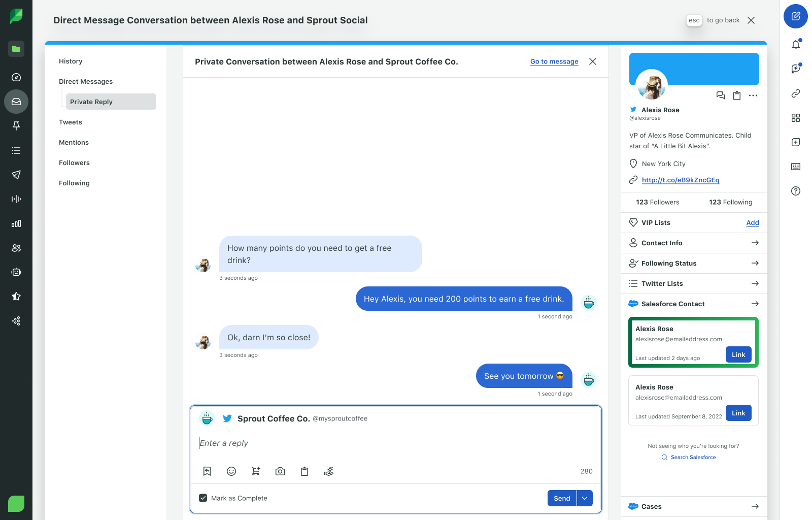The height and width of the screenshot is (520, 812).
Task: Click Link on the September 8, 2022 contact
Action: [738, 413]
